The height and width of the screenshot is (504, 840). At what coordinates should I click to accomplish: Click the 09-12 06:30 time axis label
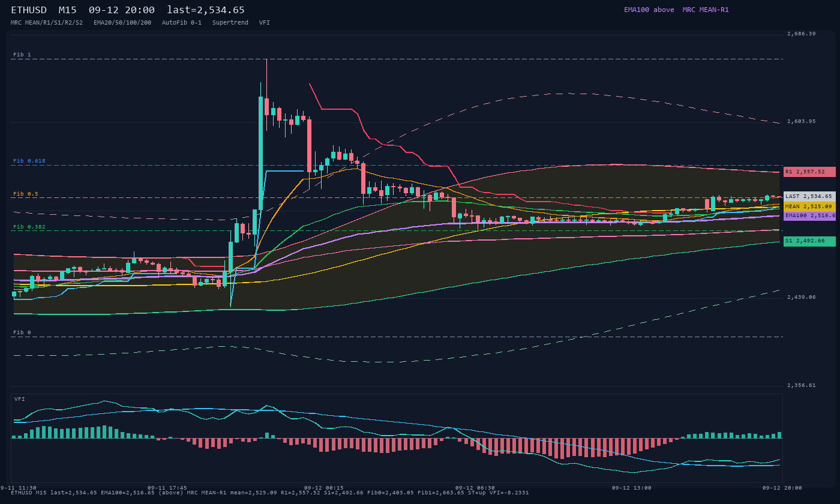click(475, 488)
